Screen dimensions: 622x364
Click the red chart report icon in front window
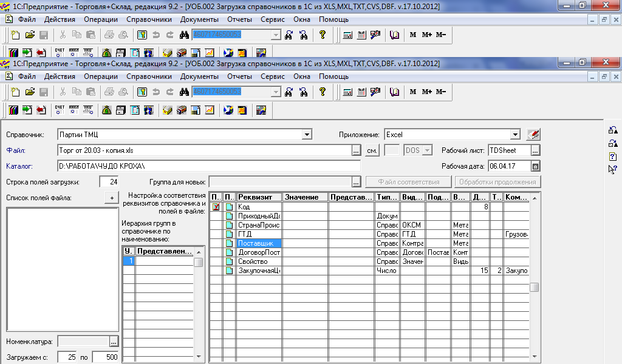(210, 110)
